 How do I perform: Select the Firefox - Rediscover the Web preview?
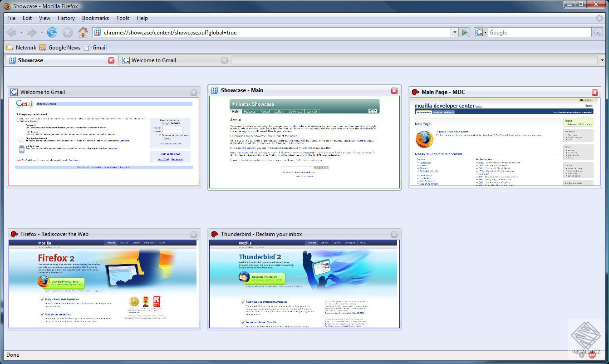[x=104, y=284]
